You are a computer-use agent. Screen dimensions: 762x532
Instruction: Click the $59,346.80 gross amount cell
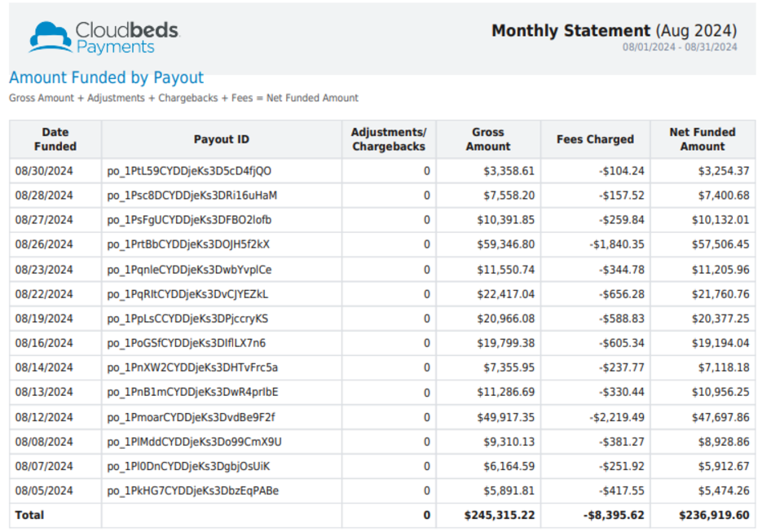(x=506, y=244)
